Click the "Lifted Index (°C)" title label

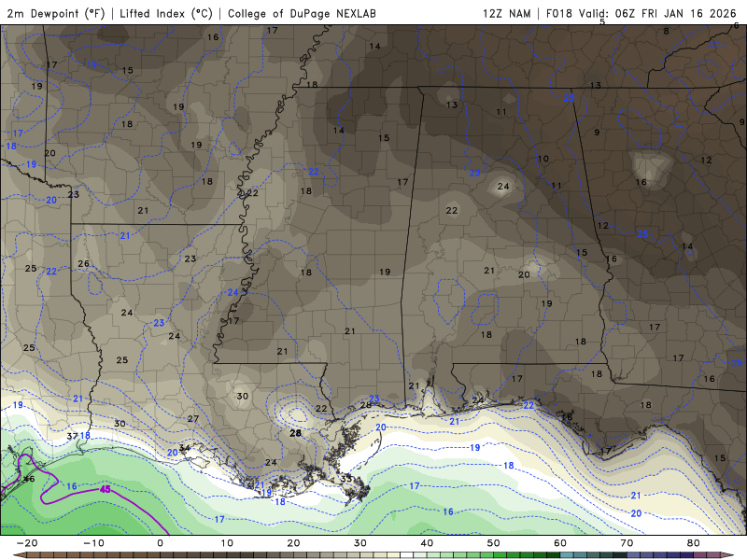pos(166,13)
